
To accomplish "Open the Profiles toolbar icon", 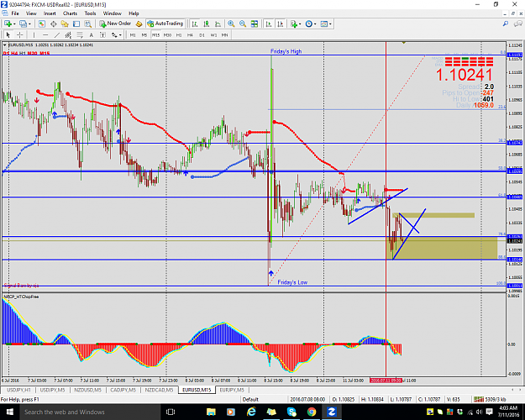I will coord(23,24).
